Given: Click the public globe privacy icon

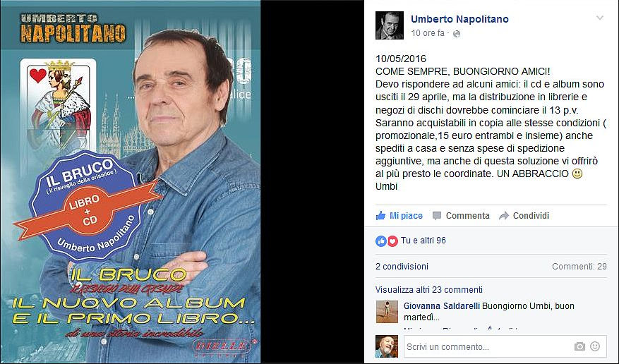Looking at the screenshot, I should (457, 34).
